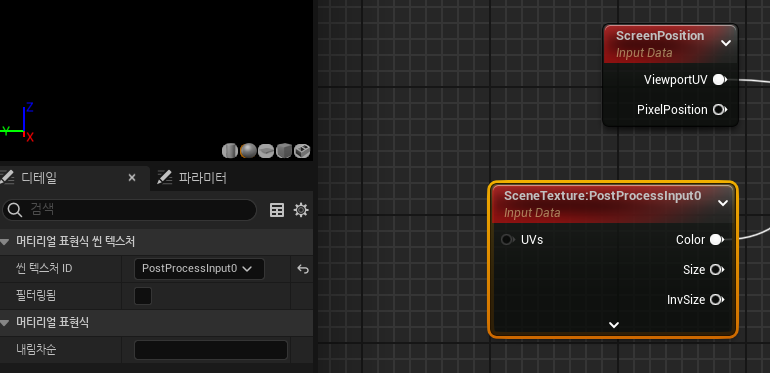770x373 pixels.
Task: Click the 씬 텍스처 ID label
Action: pyautogui.click(x=44, y=269)
